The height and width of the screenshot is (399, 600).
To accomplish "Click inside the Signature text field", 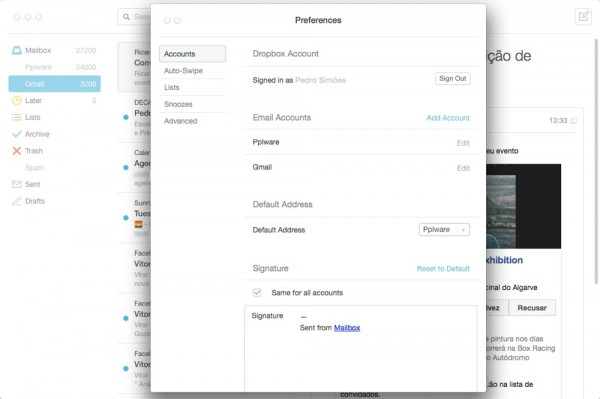I will click(361, 348).
